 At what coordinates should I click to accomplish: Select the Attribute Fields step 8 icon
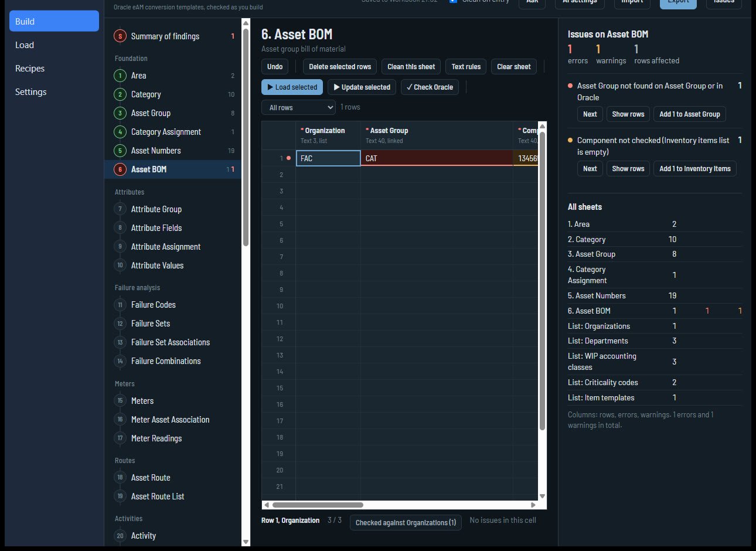coord(120,228)
